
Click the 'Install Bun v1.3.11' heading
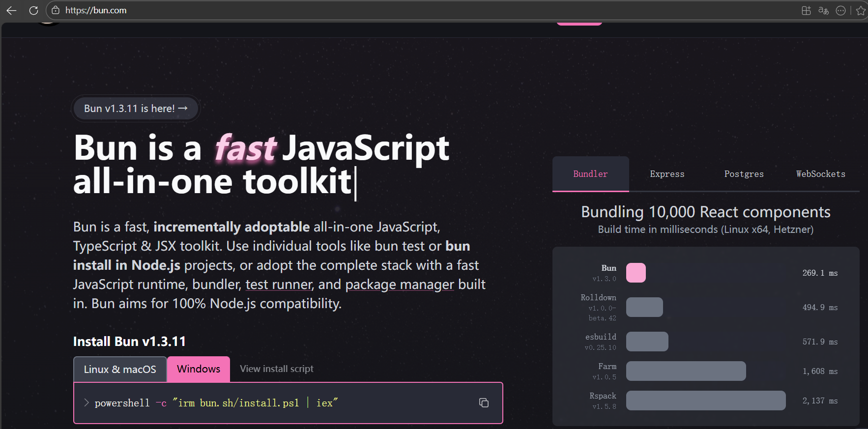tap(129, 342)
